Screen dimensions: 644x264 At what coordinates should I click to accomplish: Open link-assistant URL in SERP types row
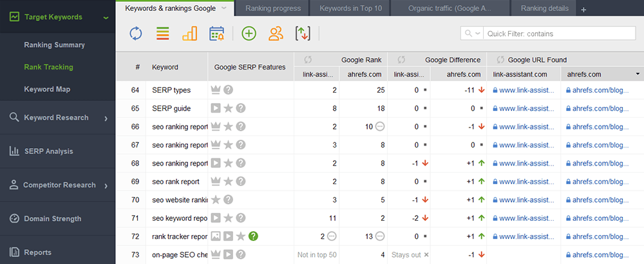527,90
